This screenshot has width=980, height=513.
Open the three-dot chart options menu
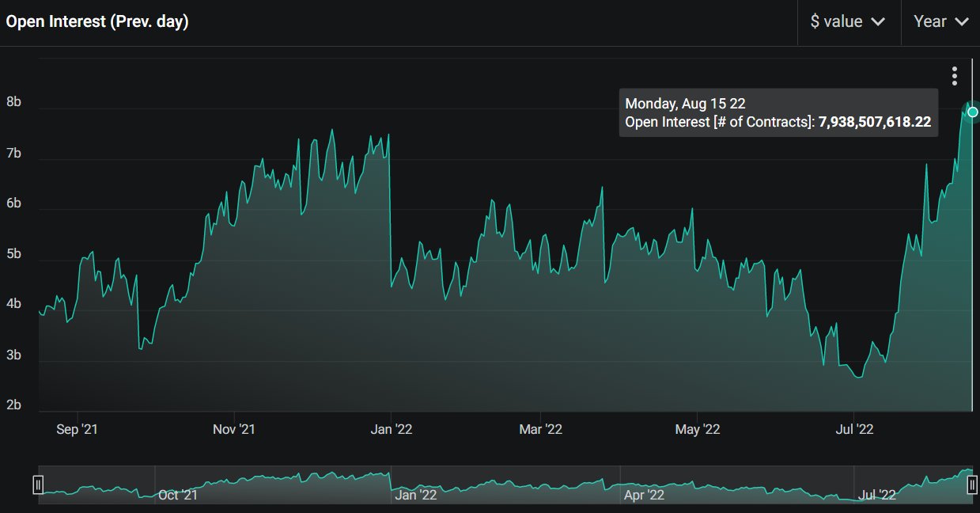pos(955,76)
